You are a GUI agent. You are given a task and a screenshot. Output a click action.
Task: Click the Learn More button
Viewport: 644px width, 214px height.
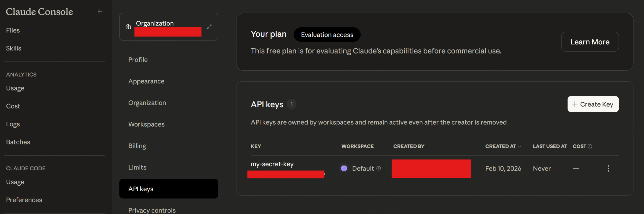[x=590, y=42]
